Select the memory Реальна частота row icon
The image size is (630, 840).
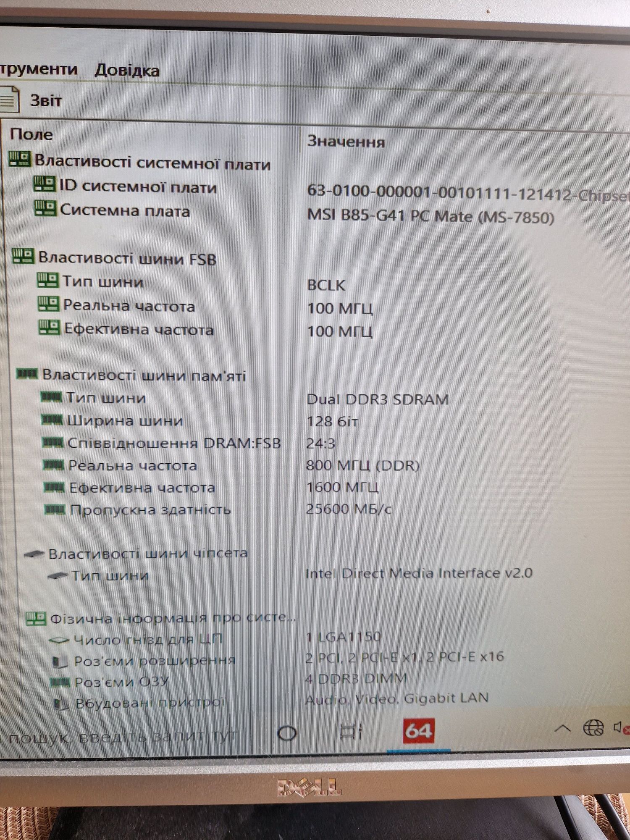pos(54,465)
